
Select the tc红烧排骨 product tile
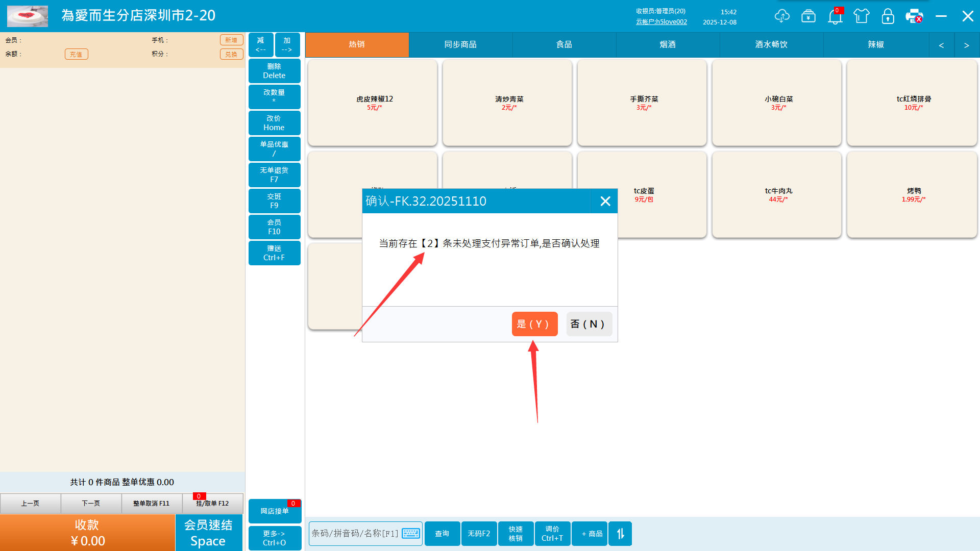(x=913, y=103)
